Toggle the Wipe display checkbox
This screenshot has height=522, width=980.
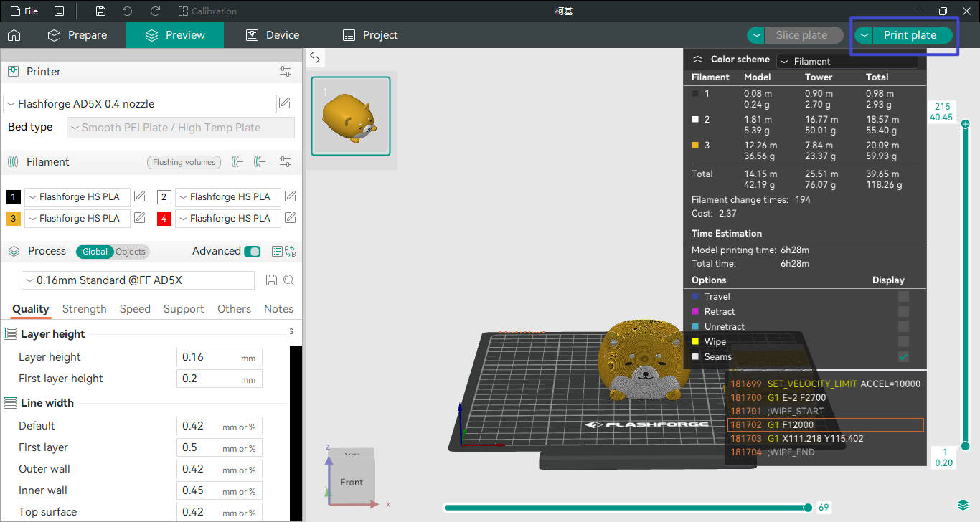pyautogui.click(x=903, y=341)
